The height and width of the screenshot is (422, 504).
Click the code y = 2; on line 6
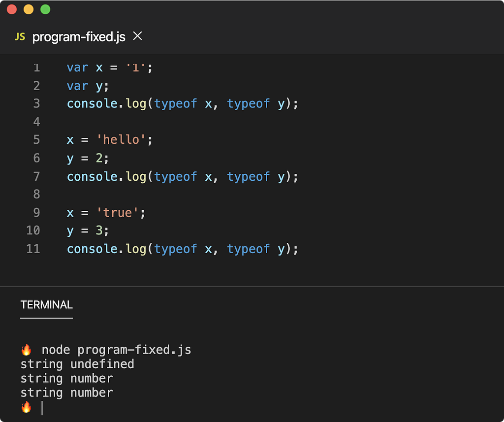88,158
